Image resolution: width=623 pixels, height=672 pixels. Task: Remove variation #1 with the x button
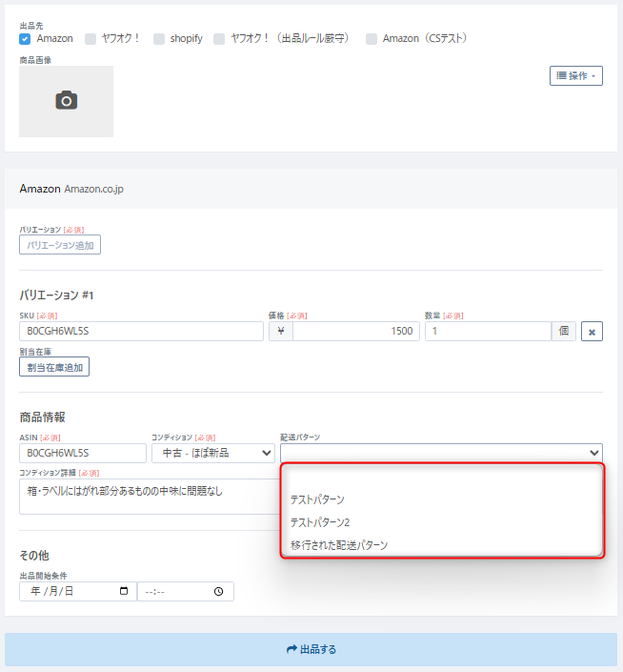point(592,332)
